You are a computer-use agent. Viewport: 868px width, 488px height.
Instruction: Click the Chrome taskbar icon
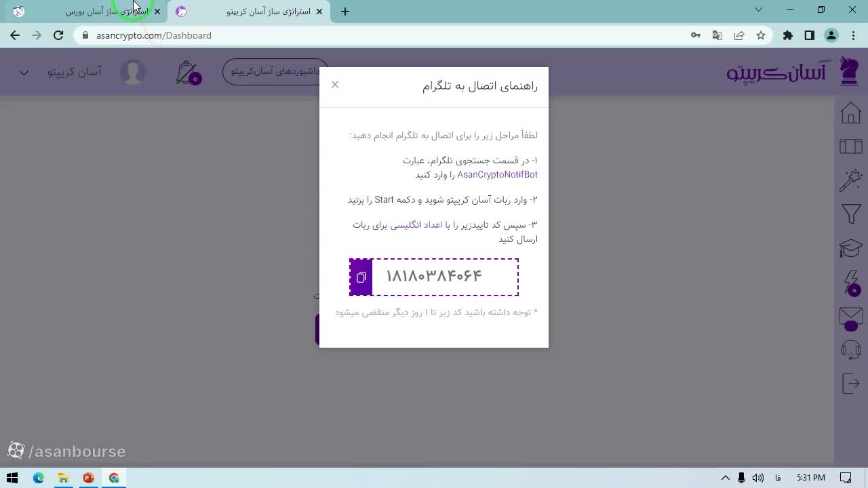coord(114,478)
